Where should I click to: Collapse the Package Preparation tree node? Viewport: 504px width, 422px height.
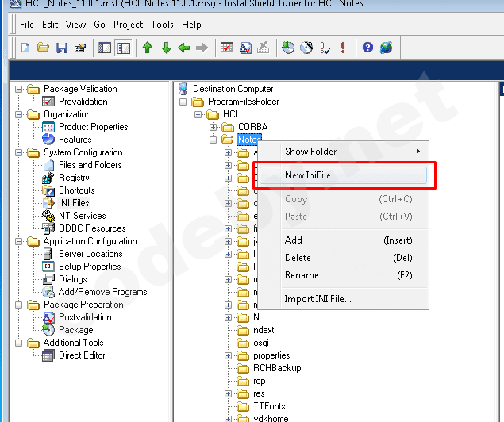(x=18, y=305)
